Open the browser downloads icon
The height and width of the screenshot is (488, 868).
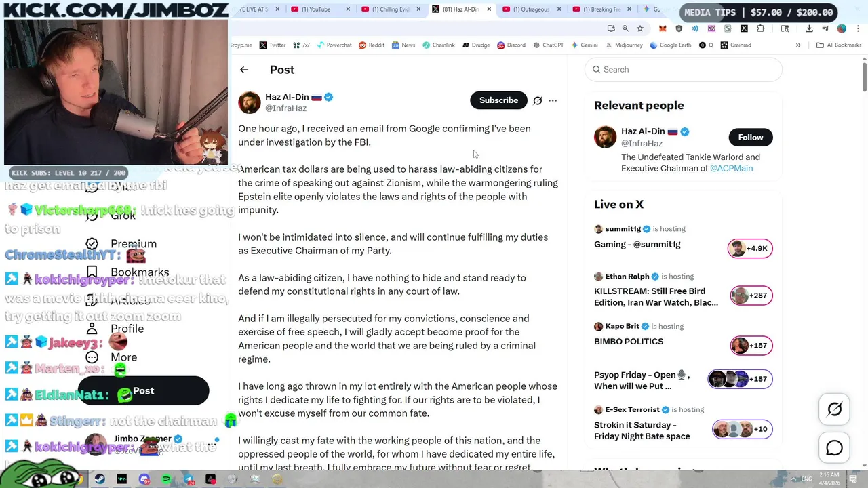pyautogui.click(x=809, y=28)
